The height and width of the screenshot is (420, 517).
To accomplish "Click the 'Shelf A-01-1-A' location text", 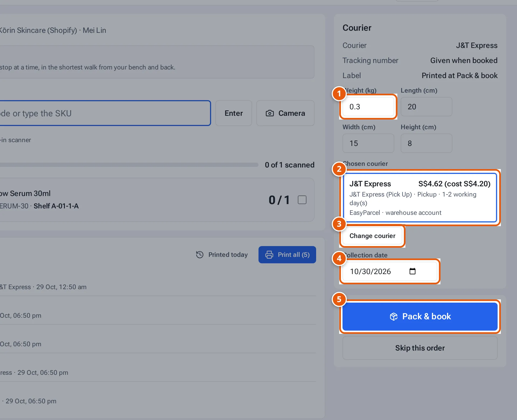I will click(x=56, y=206).
